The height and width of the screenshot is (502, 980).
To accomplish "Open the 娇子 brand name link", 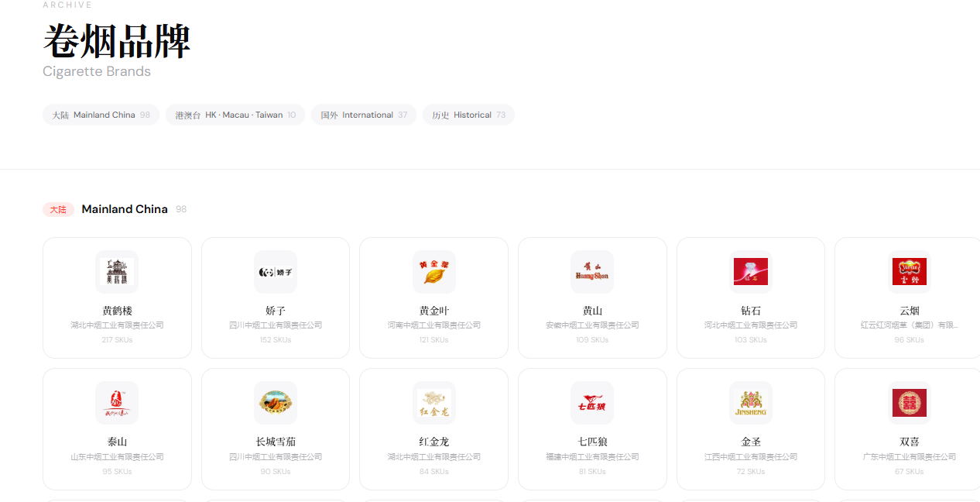I will (276, 311).
